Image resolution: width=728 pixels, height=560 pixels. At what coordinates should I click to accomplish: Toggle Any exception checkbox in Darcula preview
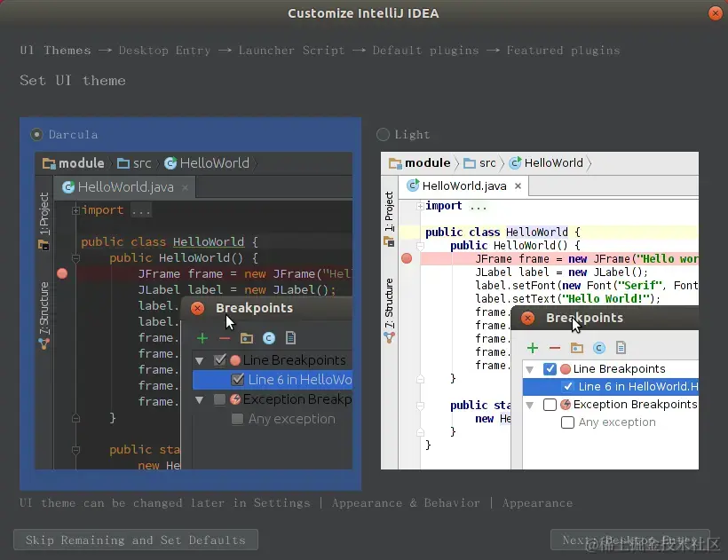click(x=237, y=419)
